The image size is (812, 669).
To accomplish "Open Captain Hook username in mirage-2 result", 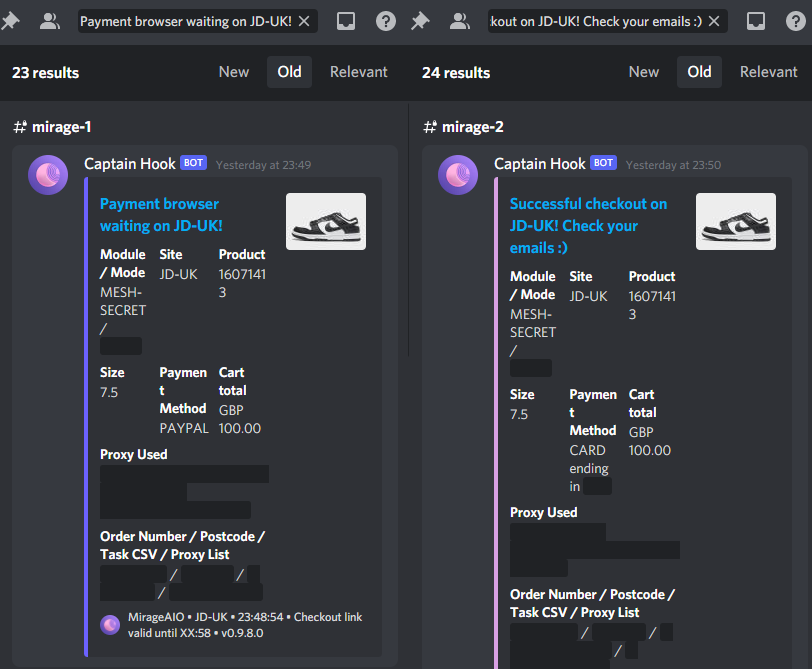I will (540, 164).
